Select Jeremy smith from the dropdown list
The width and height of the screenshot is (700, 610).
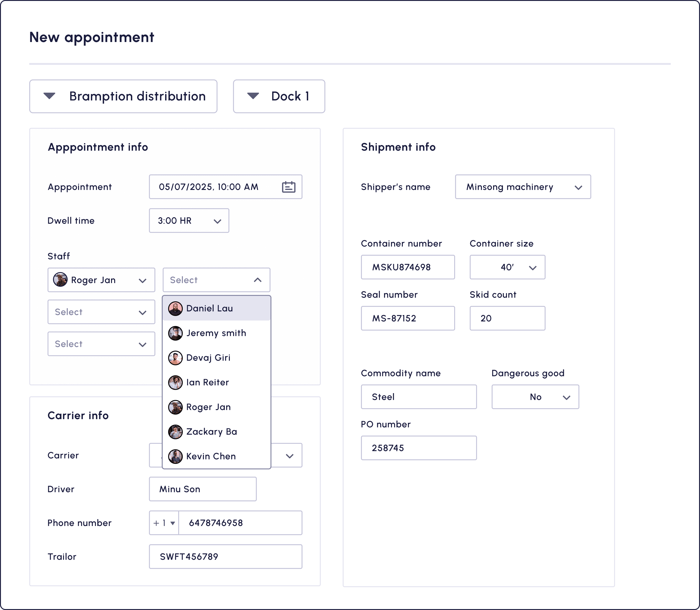[216, 333]
